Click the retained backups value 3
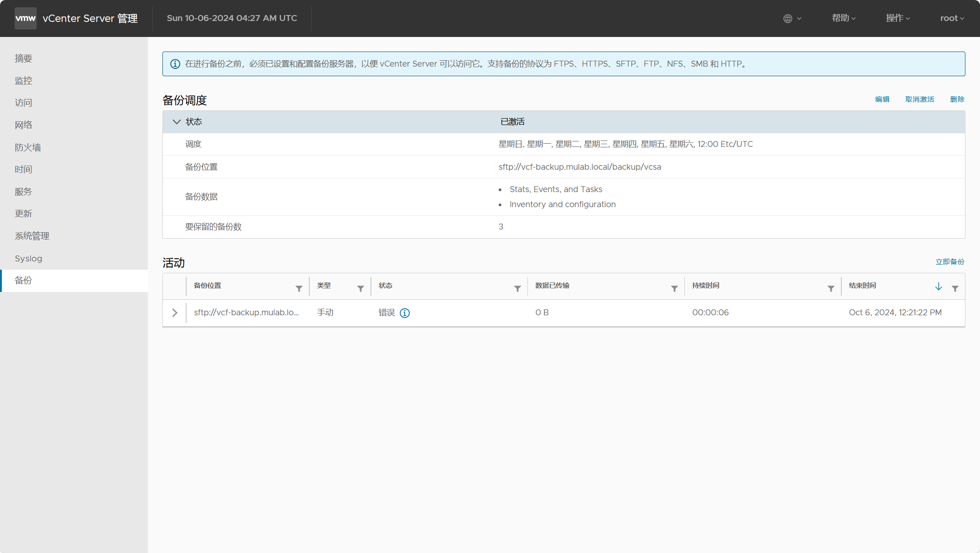The width and height of the screenshot is (980, 553). 501,227
